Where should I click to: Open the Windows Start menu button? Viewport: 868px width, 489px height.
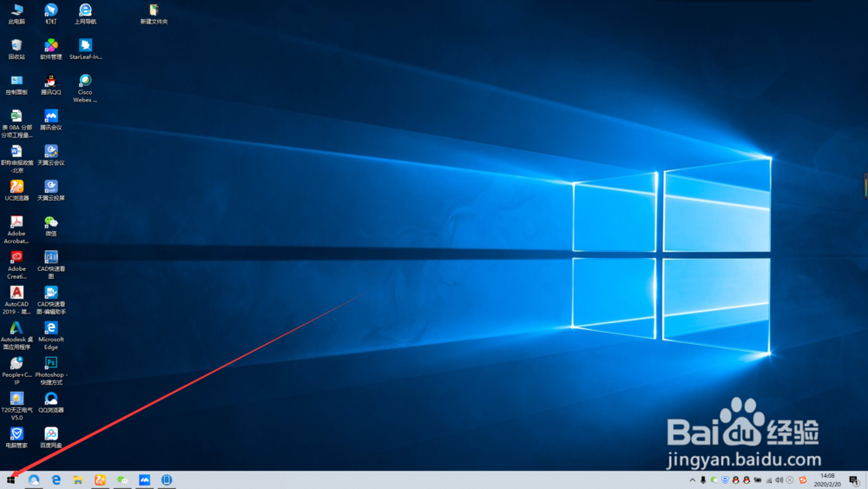(x=10, y=479)
